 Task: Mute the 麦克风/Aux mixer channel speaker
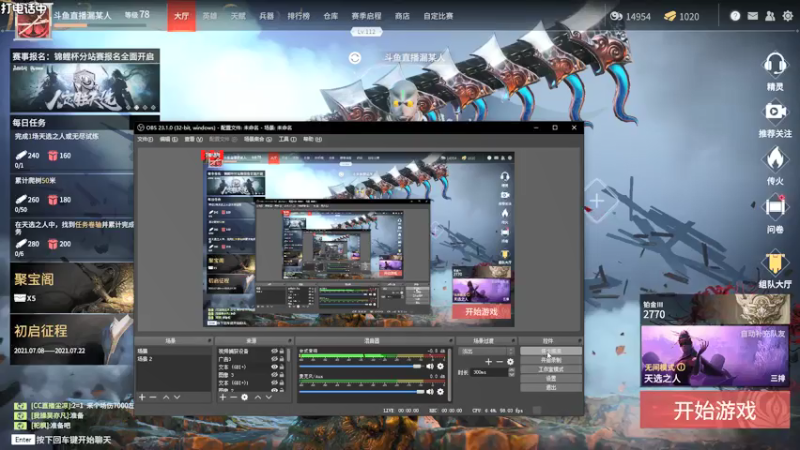pos(430,392)
